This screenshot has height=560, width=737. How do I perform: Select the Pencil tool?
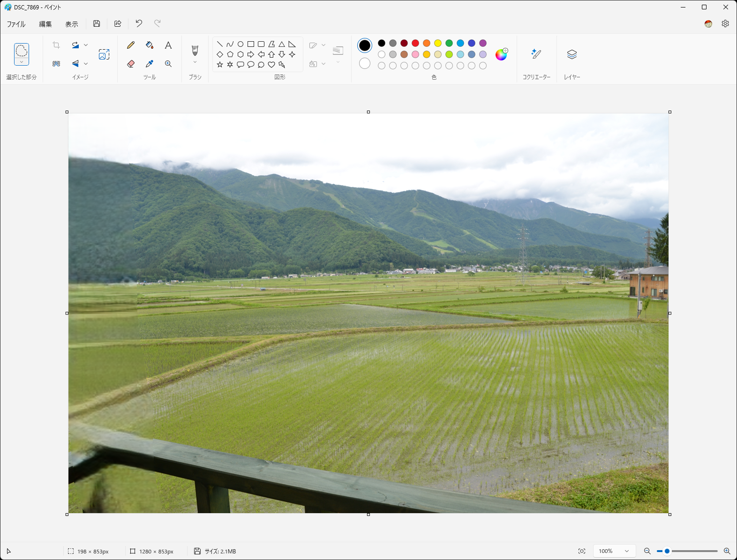[131, 45]
